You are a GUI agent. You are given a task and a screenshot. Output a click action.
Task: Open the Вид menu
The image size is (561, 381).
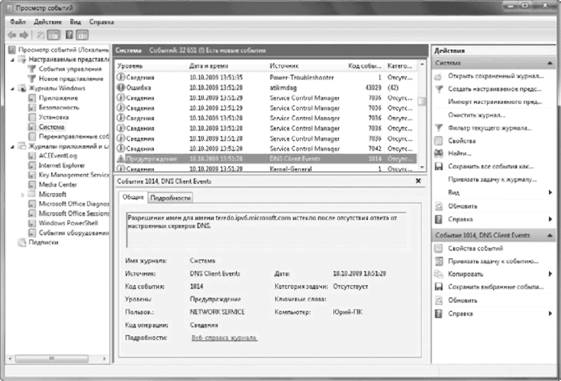pos(75,22)
